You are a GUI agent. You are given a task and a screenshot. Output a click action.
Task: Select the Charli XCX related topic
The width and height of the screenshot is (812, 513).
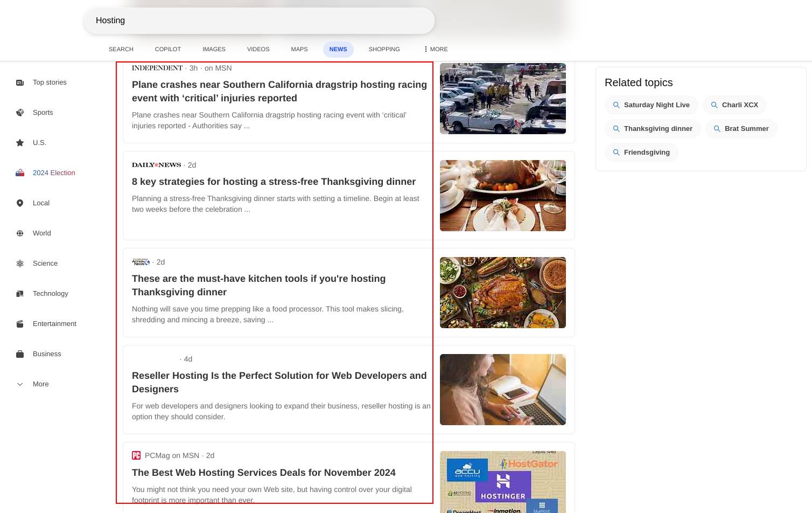pos(734,105)
